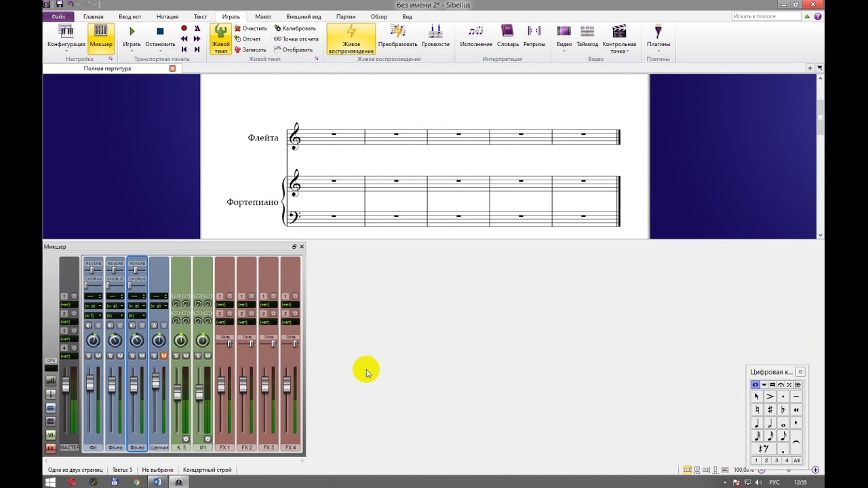Move playback line to start icon
Image resolution: width=868 pixels, height=488 pixels.
point(184,49)
